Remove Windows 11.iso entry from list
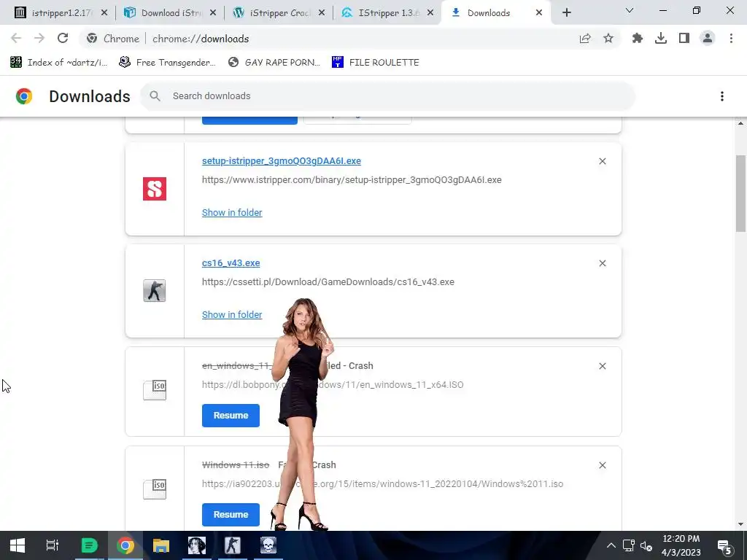The width and height of the screenshot is (747, 560). point(602,465)
